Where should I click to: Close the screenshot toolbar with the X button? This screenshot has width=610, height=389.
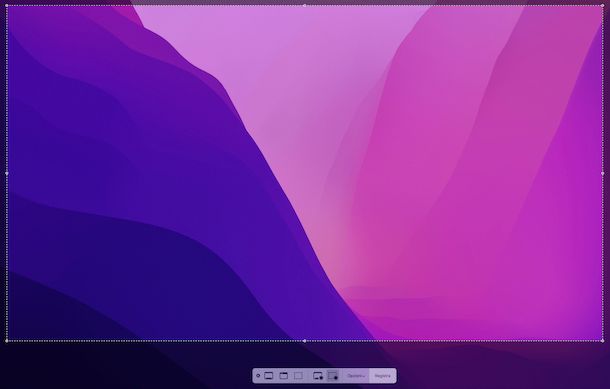click(x=258, y=376)
